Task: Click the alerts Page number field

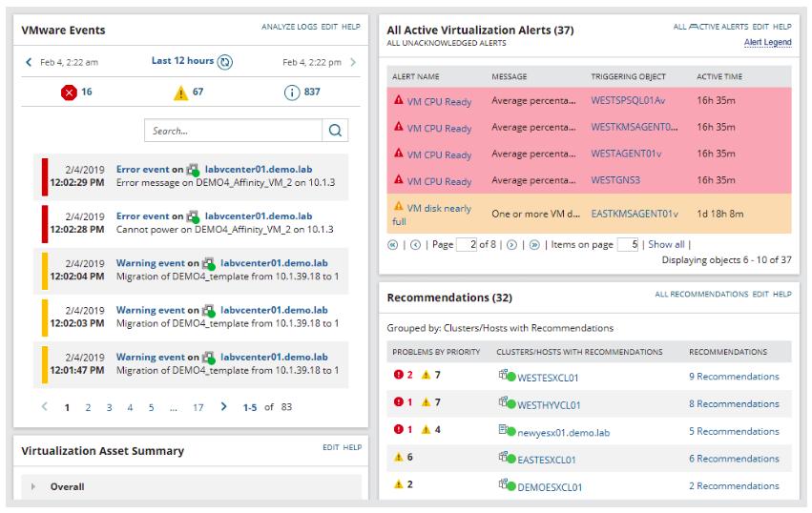Action: [x=467, y=244]
